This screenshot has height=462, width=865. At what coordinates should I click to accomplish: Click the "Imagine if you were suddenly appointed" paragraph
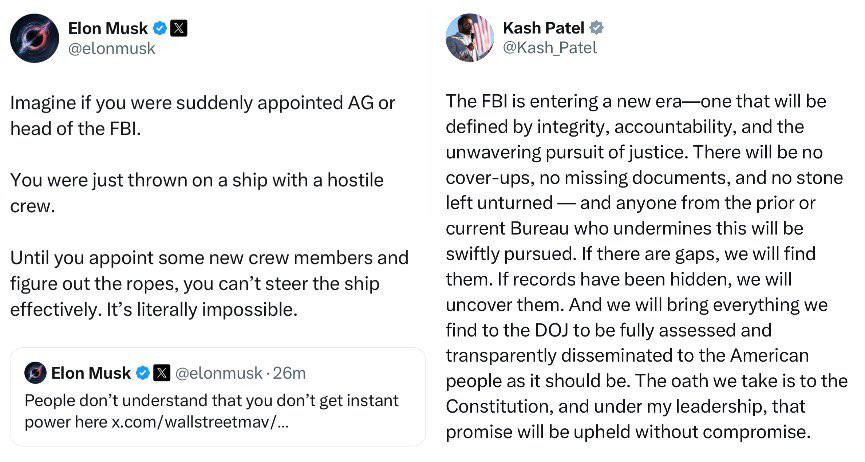(x=202, y=116)
